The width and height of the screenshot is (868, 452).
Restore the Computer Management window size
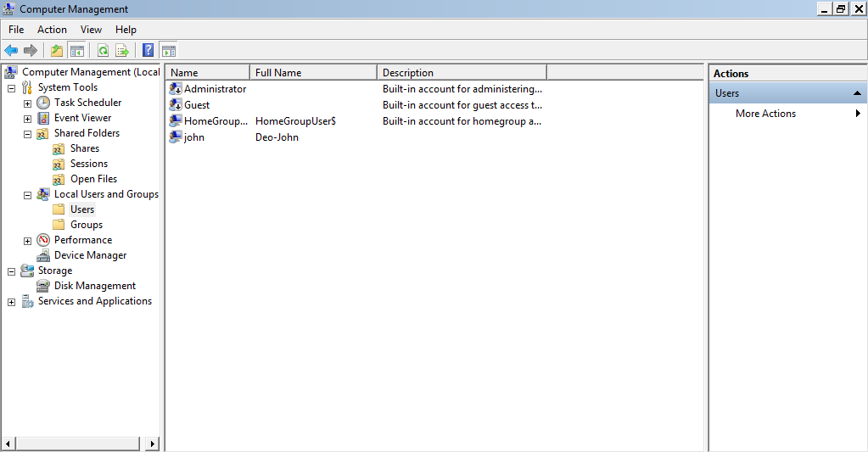pos(841,8)
